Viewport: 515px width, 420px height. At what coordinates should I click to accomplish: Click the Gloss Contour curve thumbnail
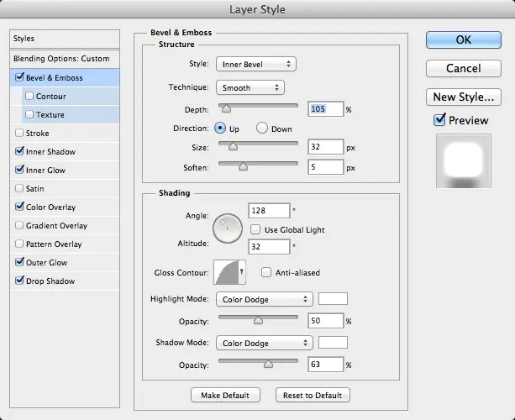[x=226, y=272]
